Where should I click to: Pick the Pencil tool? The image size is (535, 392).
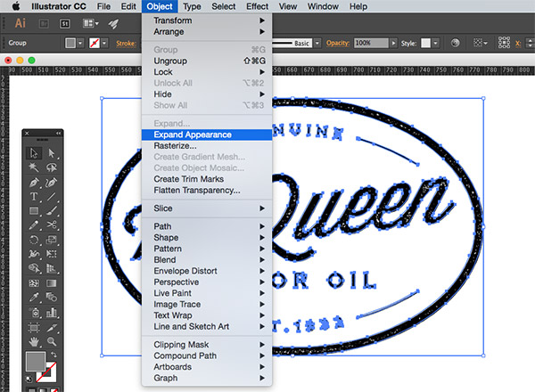point(34,225)
